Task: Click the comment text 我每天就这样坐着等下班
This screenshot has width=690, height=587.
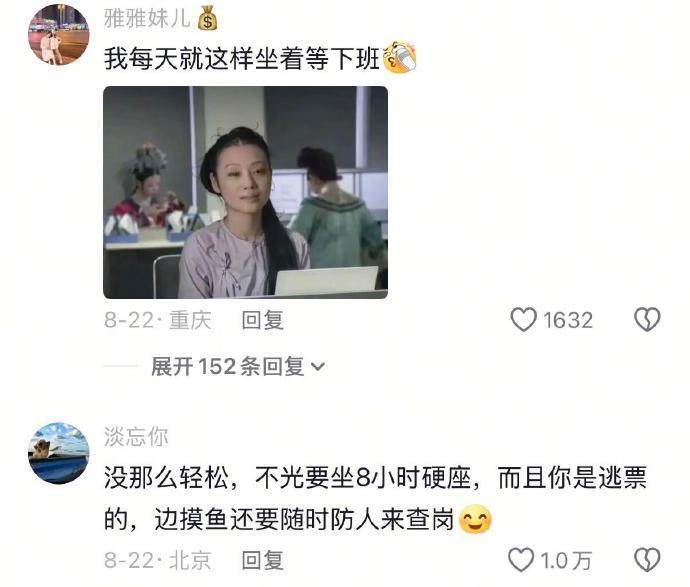Action: [242, 58]
